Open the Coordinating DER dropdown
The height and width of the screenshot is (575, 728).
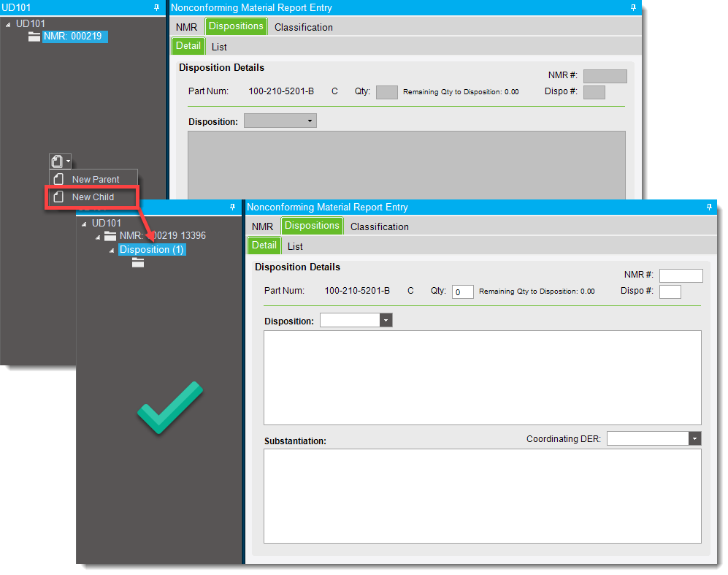694,438
